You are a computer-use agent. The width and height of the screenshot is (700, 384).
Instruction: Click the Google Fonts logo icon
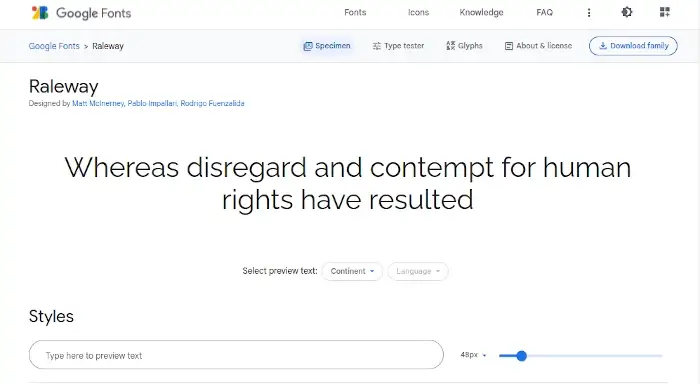40,13
